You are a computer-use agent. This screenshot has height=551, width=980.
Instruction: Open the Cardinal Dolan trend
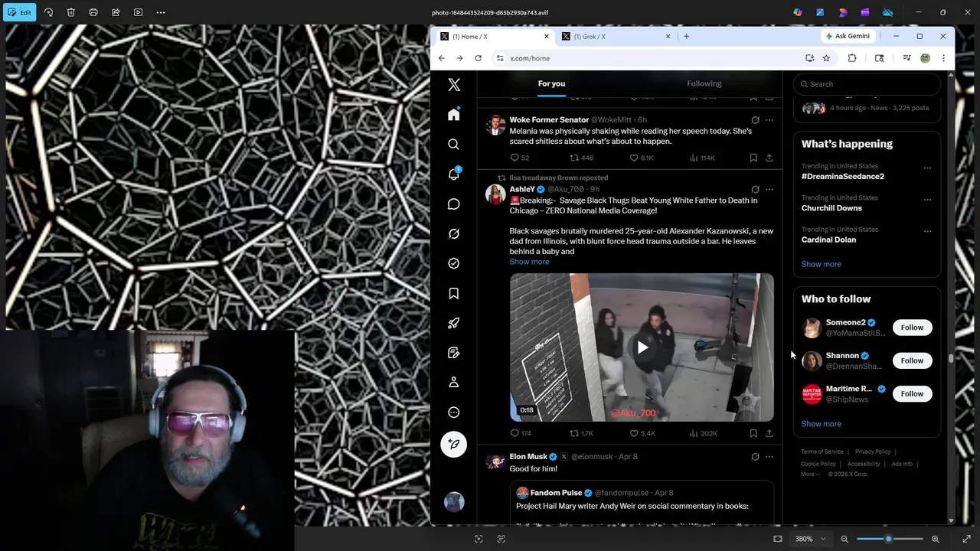[x=828, y=240]
